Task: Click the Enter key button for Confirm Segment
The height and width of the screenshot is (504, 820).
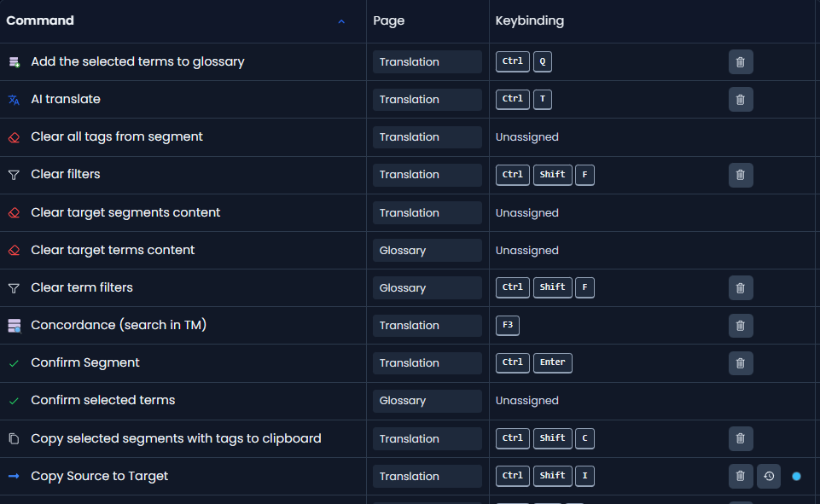Action: click(x=552, y=362)
